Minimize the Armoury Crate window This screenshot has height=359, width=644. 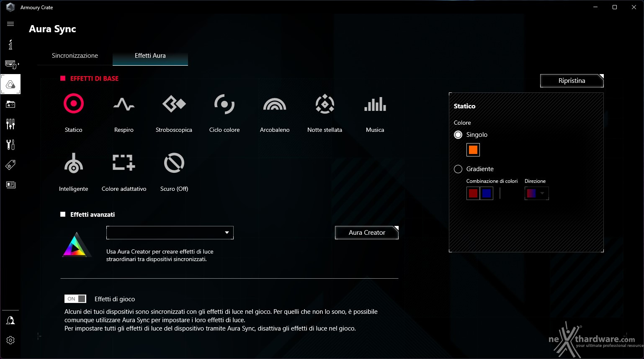[595, 7]
